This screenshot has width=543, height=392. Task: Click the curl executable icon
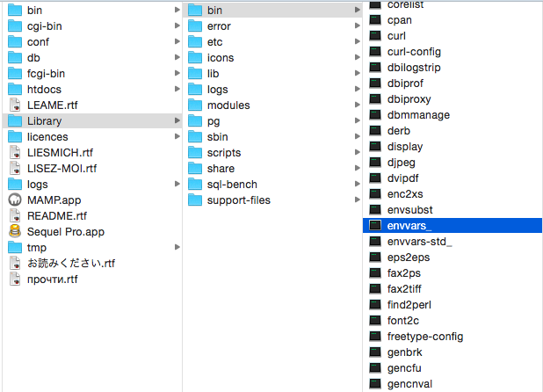point(375,36)
